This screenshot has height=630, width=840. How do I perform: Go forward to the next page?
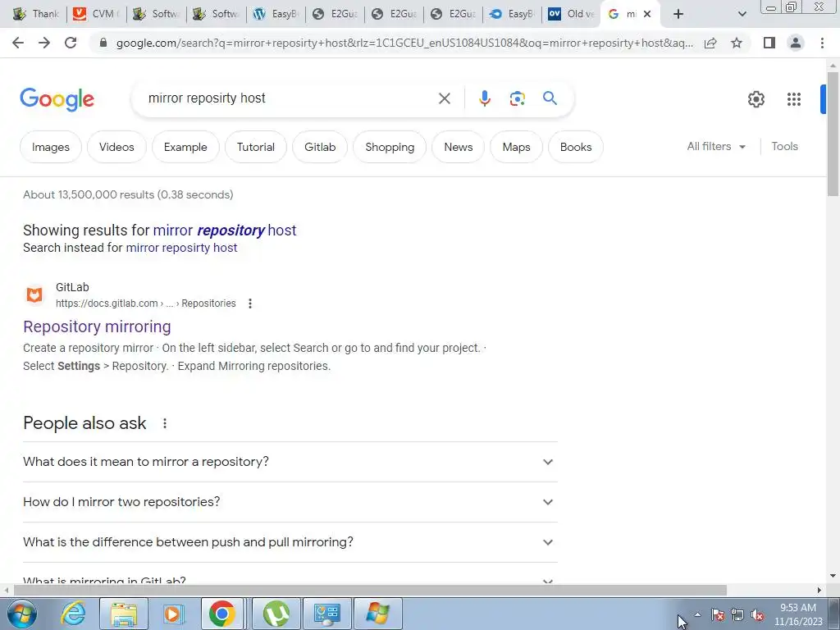tap(44, 43)
